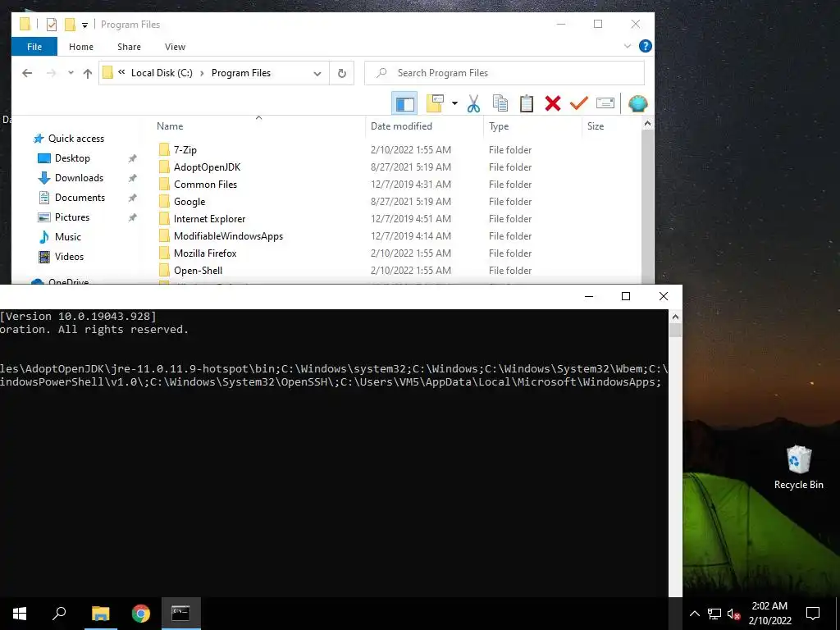Select the AdoptOpenJDK folder
The image size is (840, 630).
[208, 167]
